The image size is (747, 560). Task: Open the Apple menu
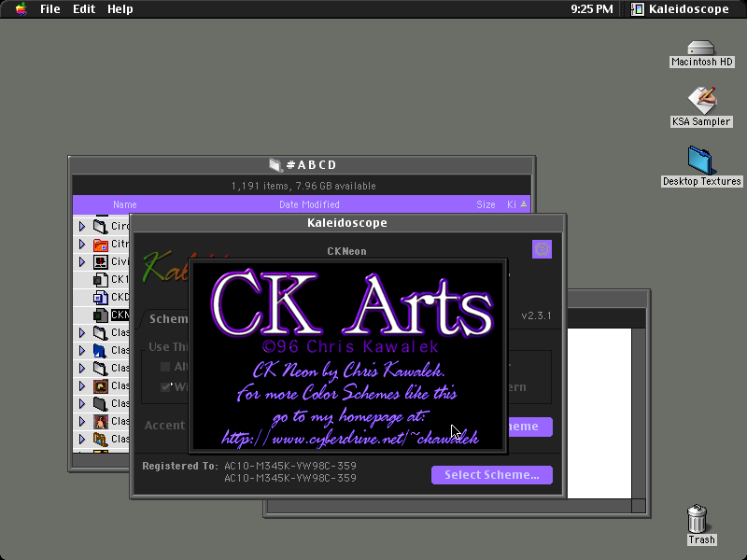(x=21, y=9)
